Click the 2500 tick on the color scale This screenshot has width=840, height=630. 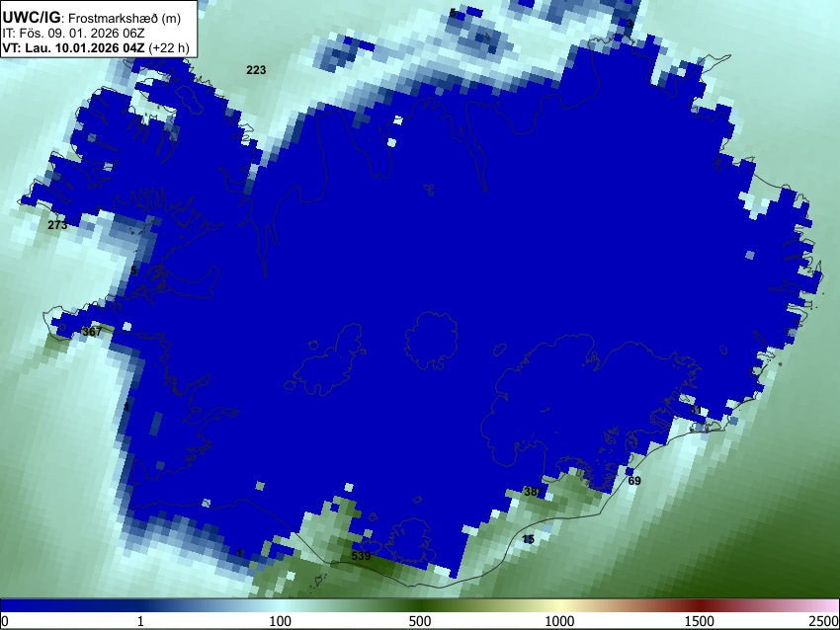click(x=824, y=621)
